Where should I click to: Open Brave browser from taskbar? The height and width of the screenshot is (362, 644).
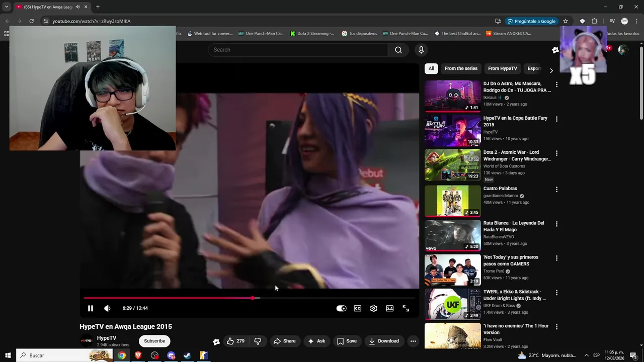tap(138, 355)
